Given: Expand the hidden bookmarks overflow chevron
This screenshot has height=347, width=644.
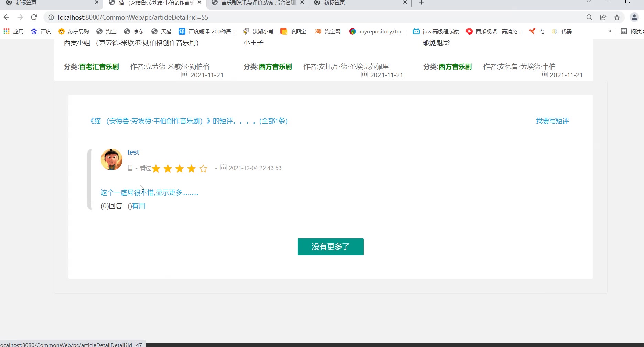Looking at the screenshot, I should pyautogui.click(x=609, y=31).
